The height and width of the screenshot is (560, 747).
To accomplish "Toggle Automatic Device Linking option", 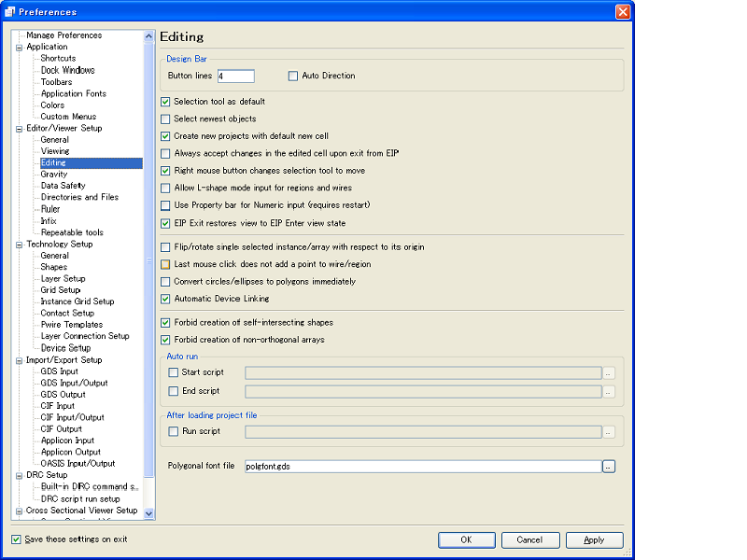I will 166,300.
